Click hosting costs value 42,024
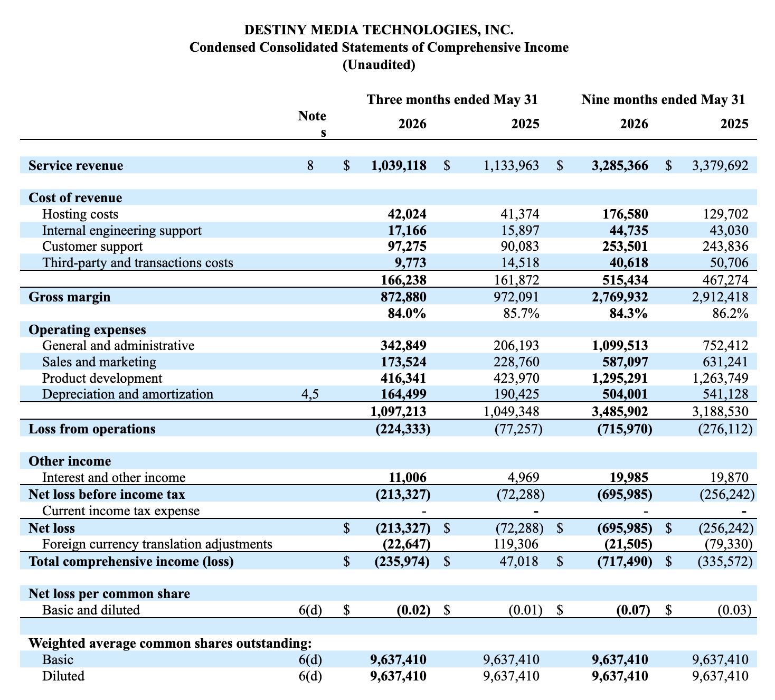775x700 pixels. coord(408,214)
